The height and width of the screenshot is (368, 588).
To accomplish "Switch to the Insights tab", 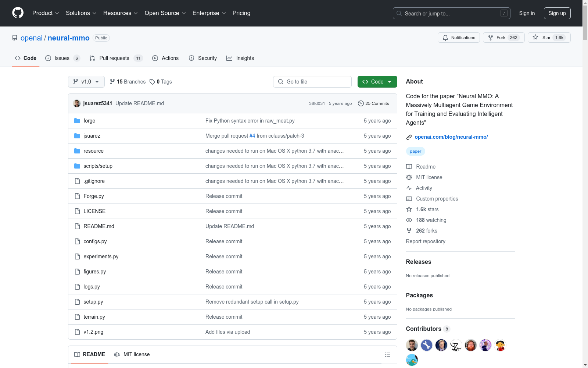I will click(240, 58).
